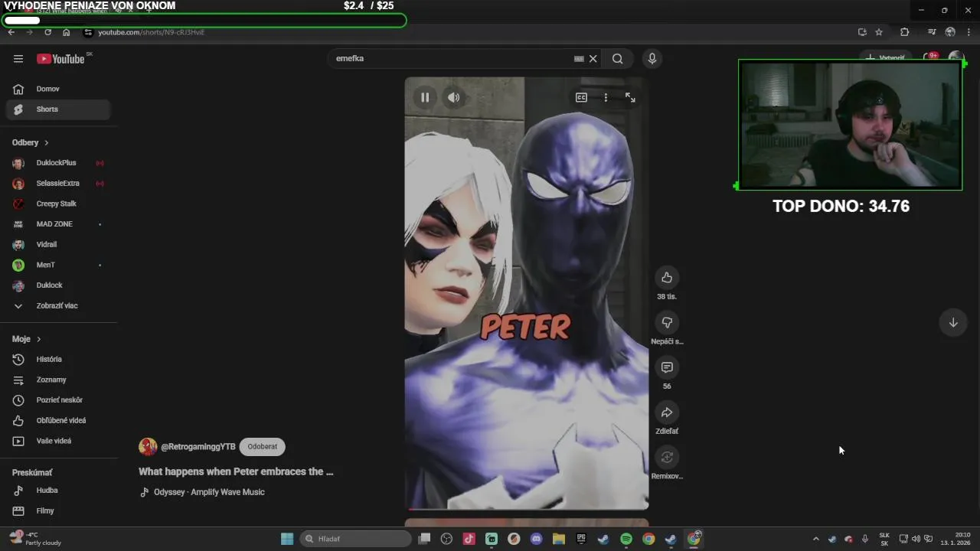Open the on-screen keyboard icon in search
The image size is (980, 551).
coord(579,59)
